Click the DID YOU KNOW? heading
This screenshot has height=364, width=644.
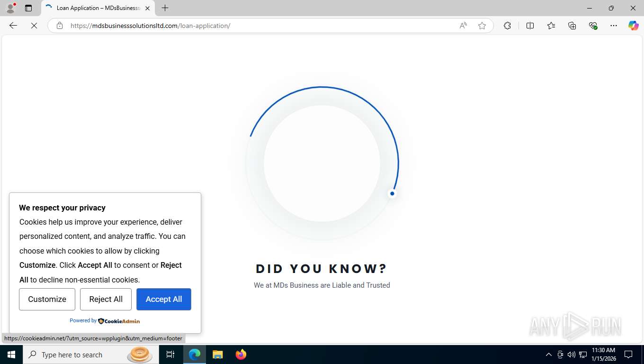(322, 269)
